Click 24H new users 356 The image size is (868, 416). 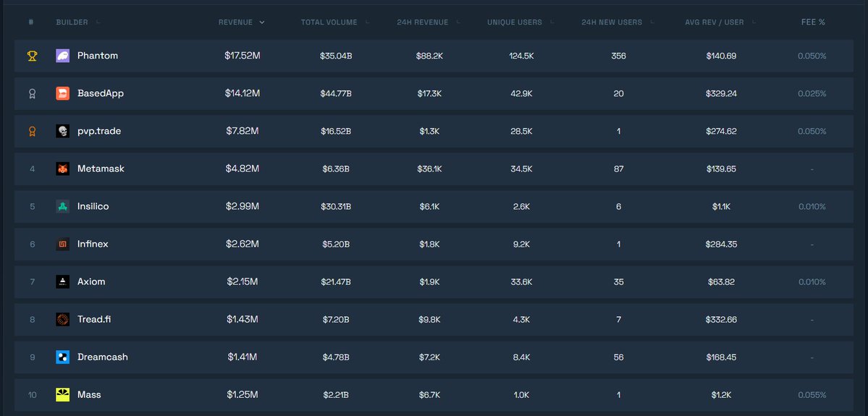[x=618, y=56]
